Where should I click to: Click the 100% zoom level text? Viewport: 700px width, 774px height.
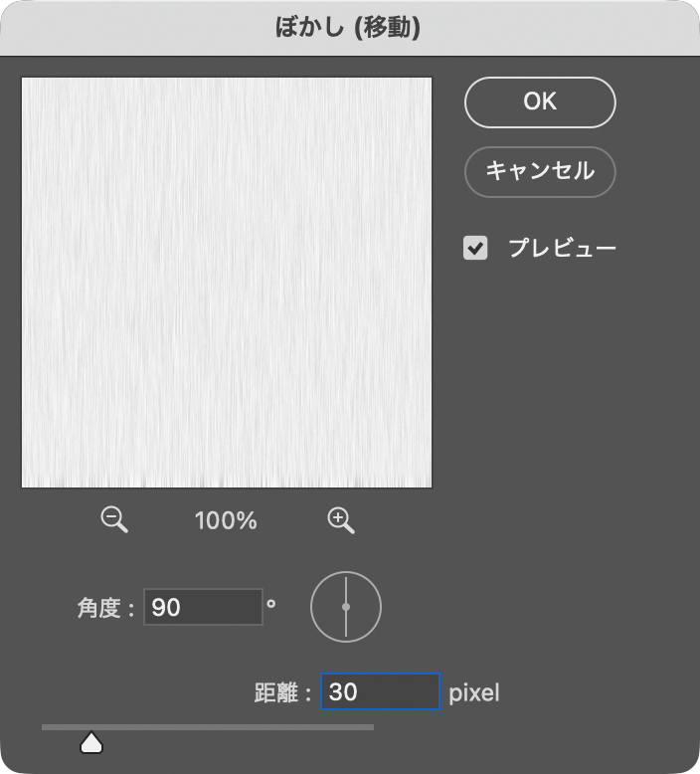pyautogui.click(x=226, y=520)
